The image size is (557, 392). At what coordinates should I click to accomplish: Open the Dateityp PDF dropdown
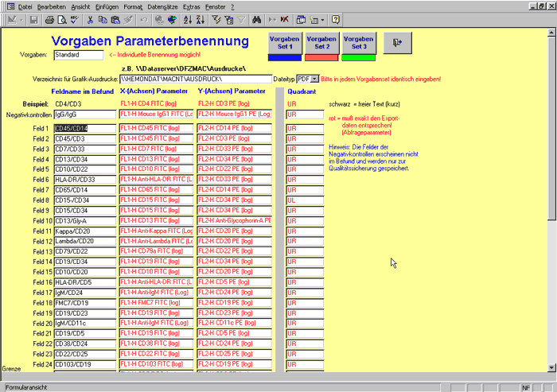coord(315,80)
